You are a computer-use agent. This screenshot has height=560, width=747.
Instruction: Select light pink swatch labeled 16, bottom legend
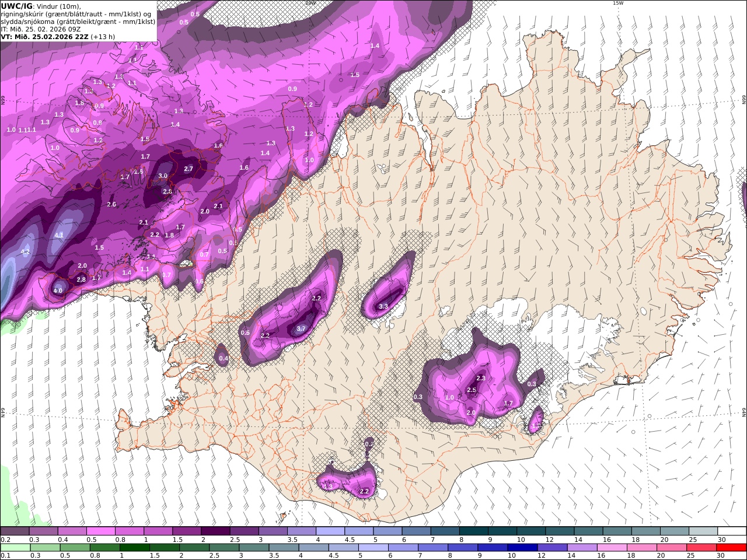612,547
